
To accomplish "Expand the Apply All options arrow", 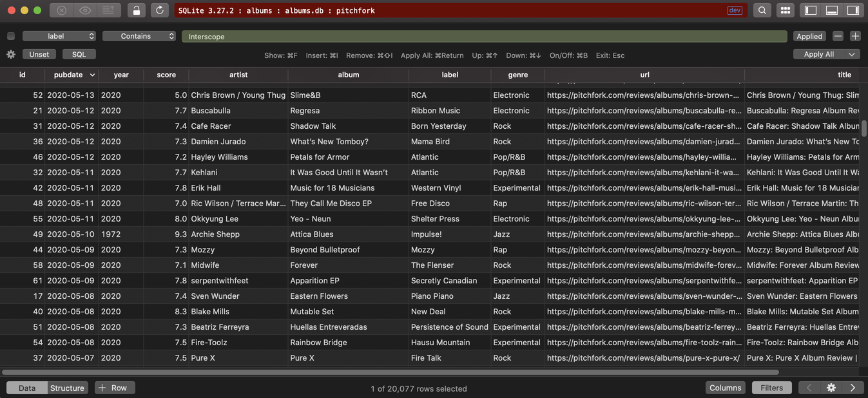I will point(853,54).
